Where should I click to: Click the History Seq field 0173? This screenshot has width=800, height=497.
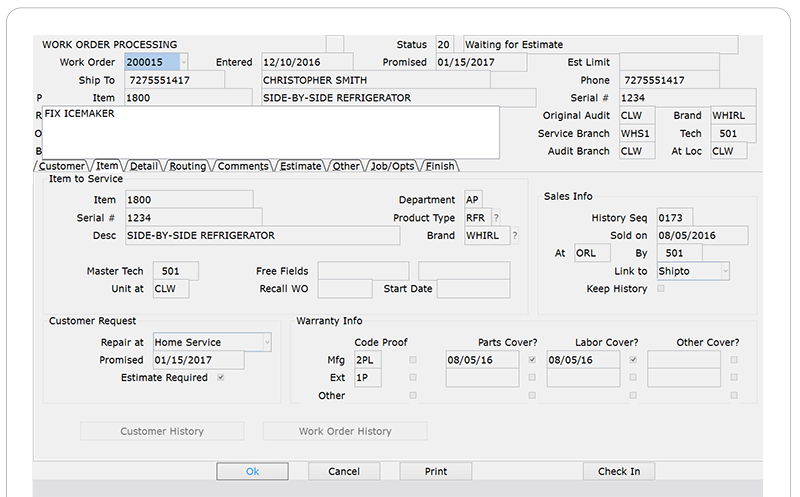pyautogui.click(x=674, y=218)
